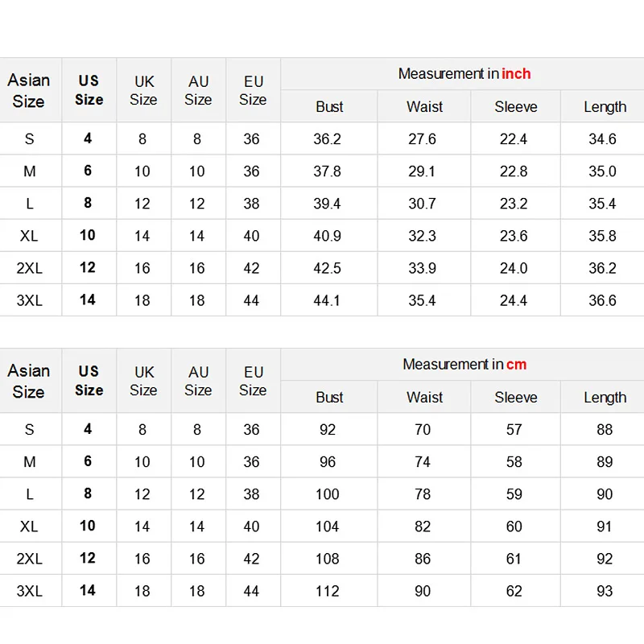Click the 'Measurement in cm' header

tap(464, 365)
